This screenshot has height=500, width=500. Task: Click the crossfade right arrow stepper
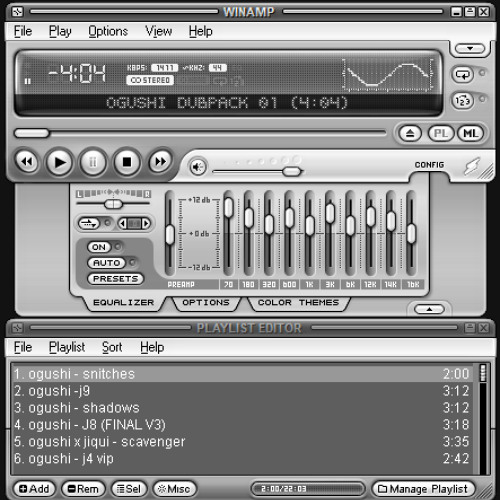coord(146,223)
